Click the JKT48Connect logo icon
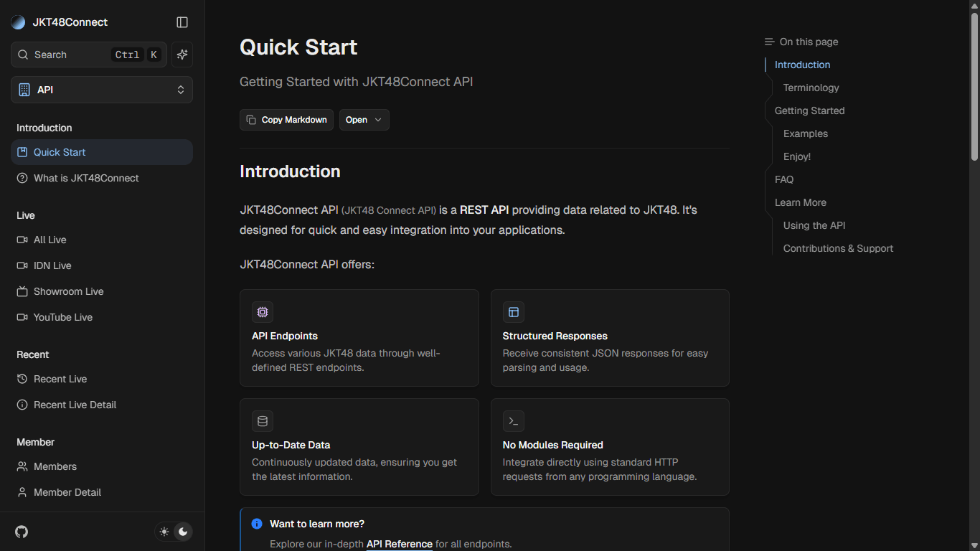 tap(18, 22)
